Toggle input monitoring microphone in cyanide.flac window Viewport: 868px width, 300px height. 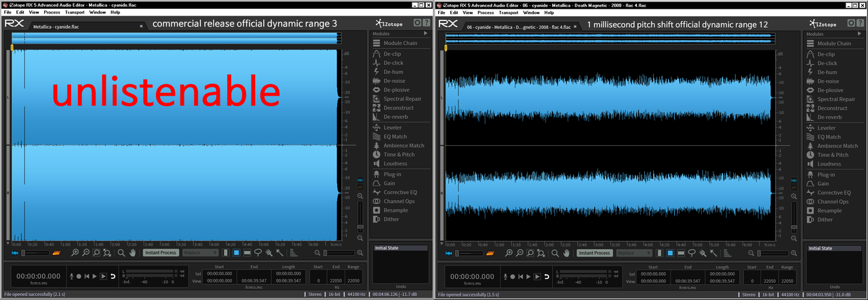(x=71, y=276)
